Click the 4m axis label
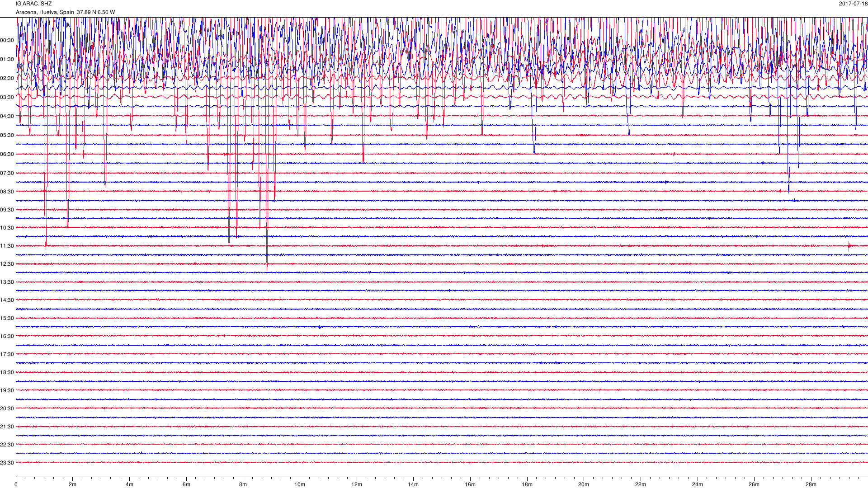The image size is (868, 488). [129, 484]
